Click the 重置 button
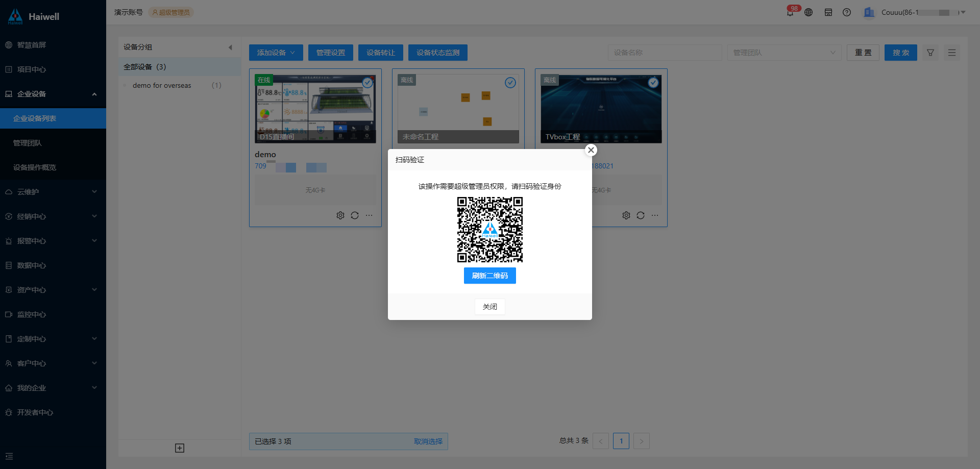The image size is (980, 469). pos(863,53)
